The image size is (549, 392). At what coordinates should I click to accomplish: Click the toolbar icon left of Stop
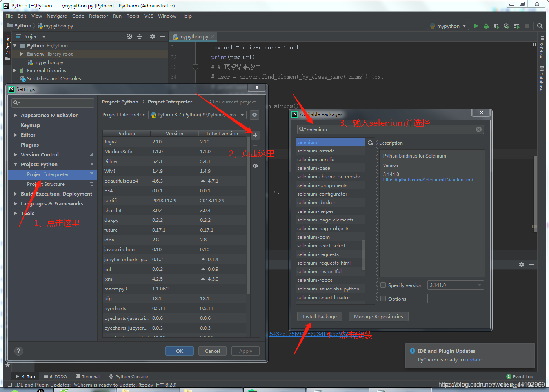[517, 26]
